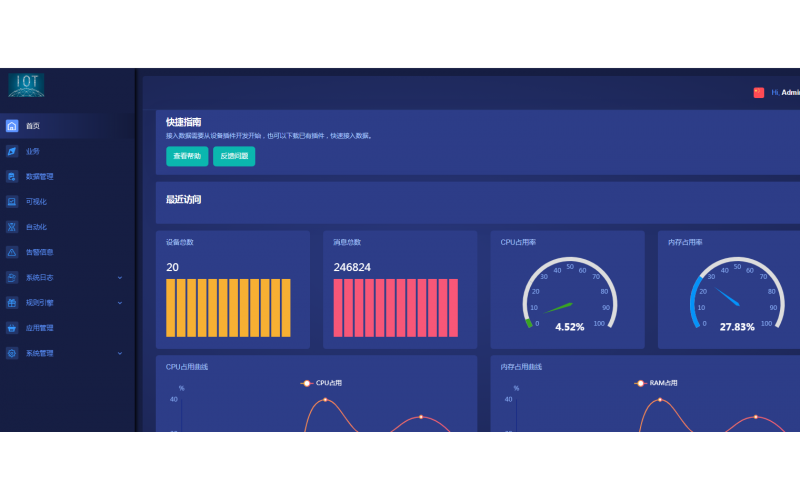Click the CPU占用率 gauge at 4.52%
The width and height of the screenshot is (800, 500).
pos(569,295)
